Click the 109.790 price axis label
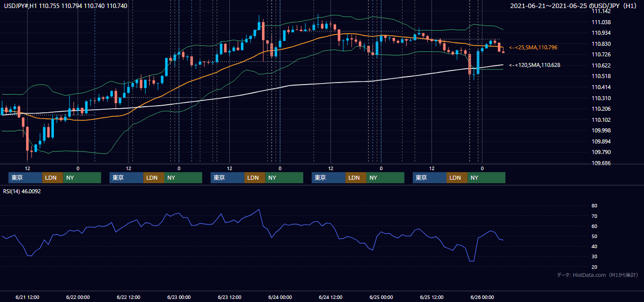 [601, 152]
